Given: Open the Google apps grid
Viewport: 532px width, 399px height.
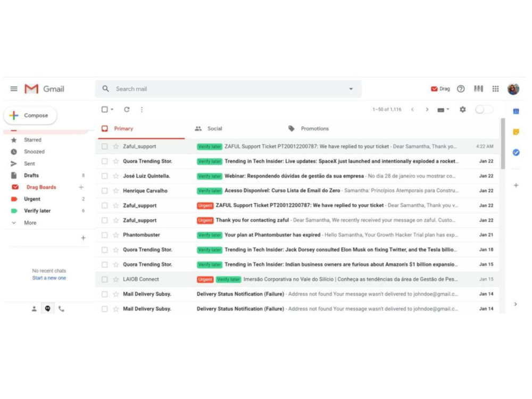Looking at the screenshot, I should (x=495, y=89).
